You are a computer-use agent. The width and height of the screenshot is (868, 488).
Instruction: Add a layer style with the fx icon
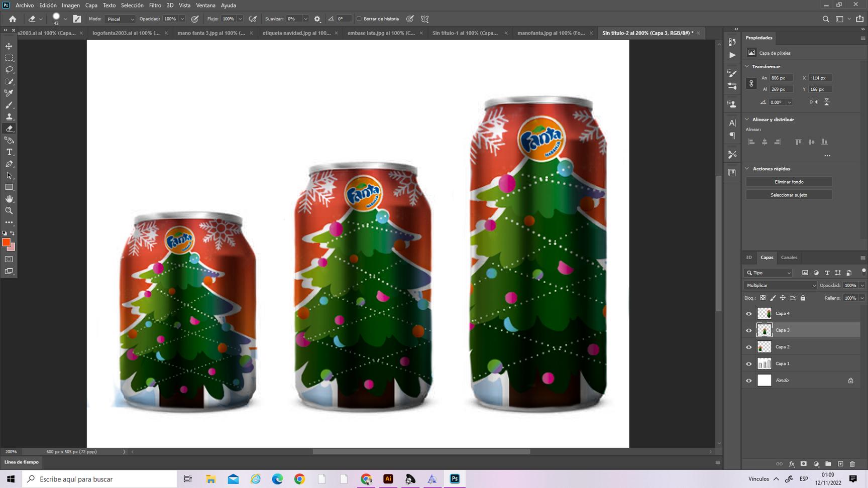pyautogui.click(x=792, y=464)
